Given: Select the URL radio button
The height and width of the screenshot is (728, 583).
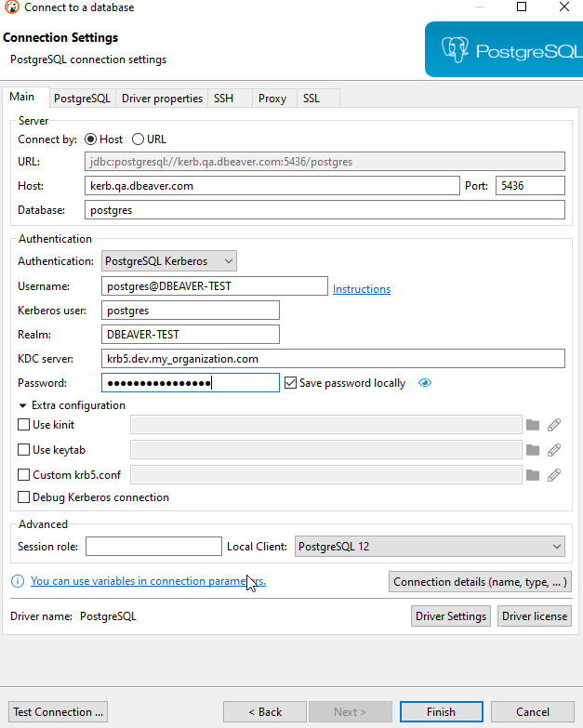Looking at the screenshot, I should click(x=138, y=139).
